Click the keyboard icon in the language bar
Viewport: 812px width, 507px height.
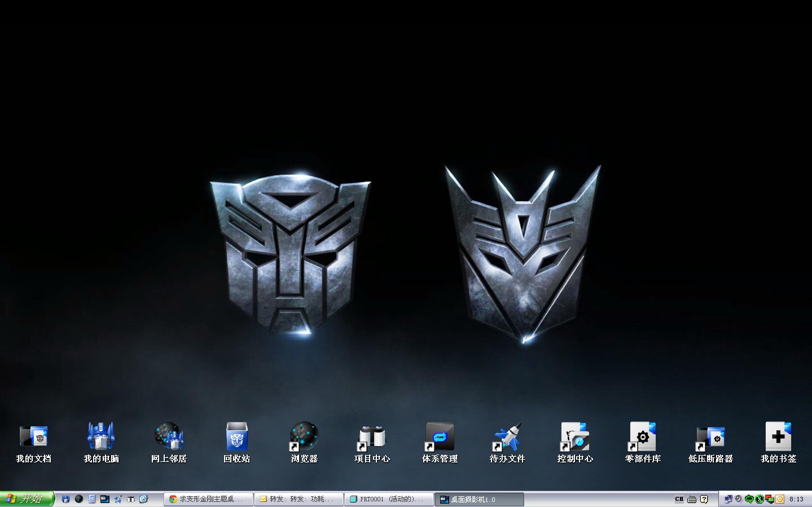pos(692,499)
